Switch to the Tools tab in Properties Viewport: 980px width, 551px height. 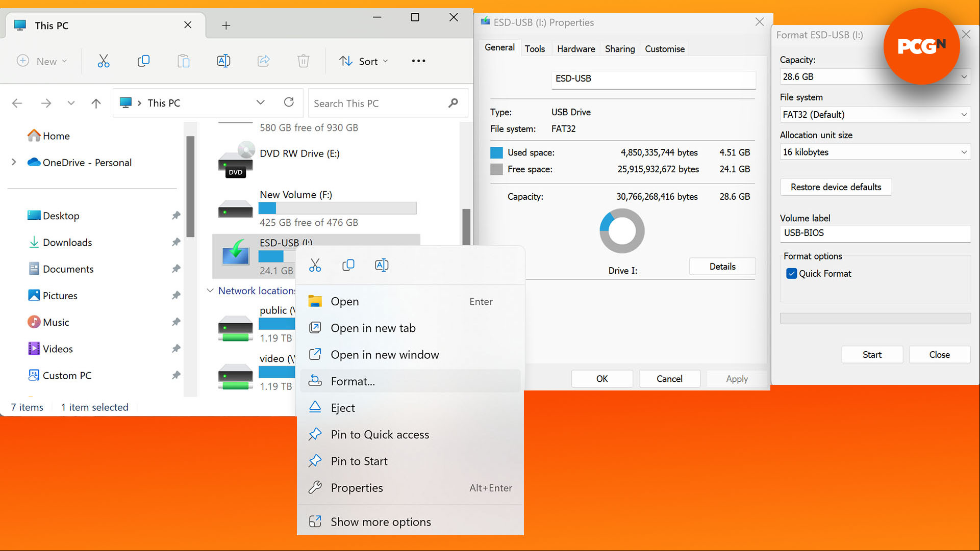tap(535, 49)
